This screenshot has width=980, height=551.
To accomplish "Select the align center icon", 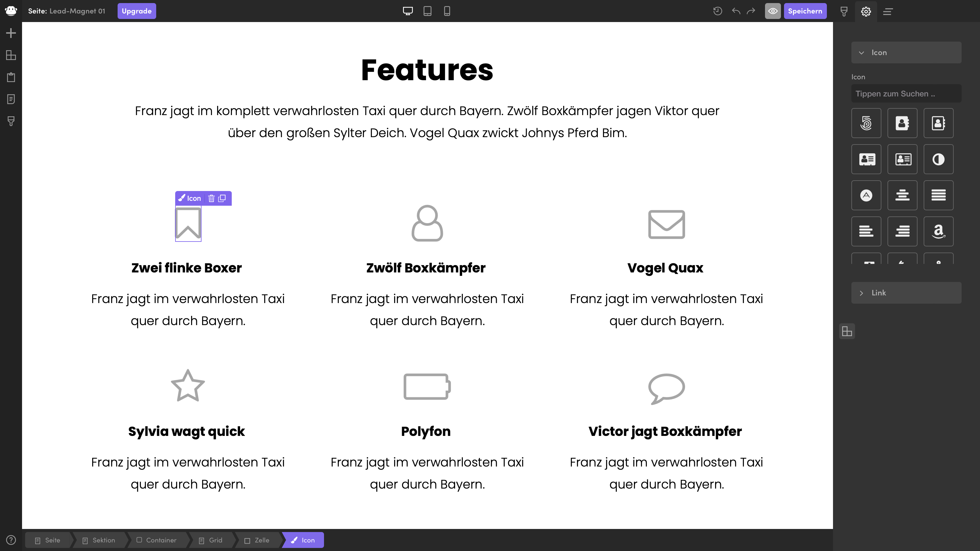I will pyautogui.click(x=903, y=196).
